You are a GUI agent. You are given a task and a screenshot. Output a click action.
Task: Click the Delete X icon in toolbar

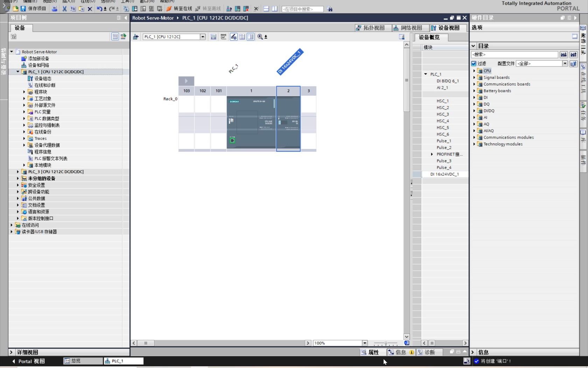coord(90,9)
